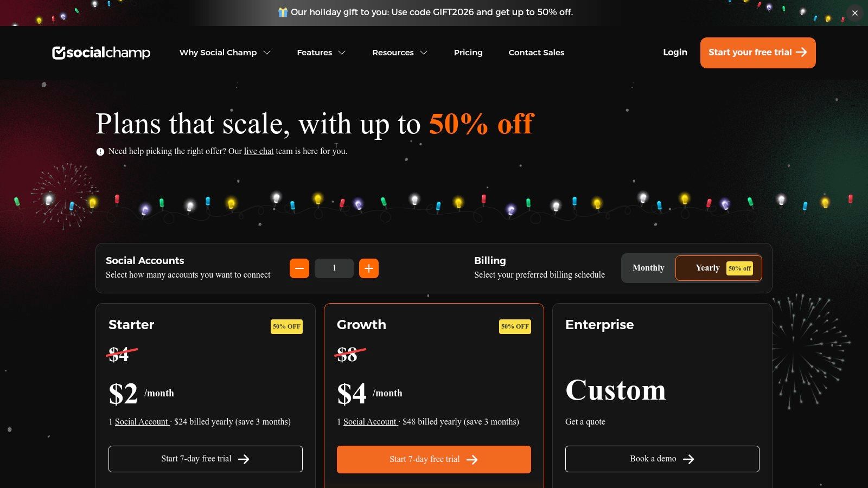Switch billing to Monthly
868x488 pixels.
648,268
